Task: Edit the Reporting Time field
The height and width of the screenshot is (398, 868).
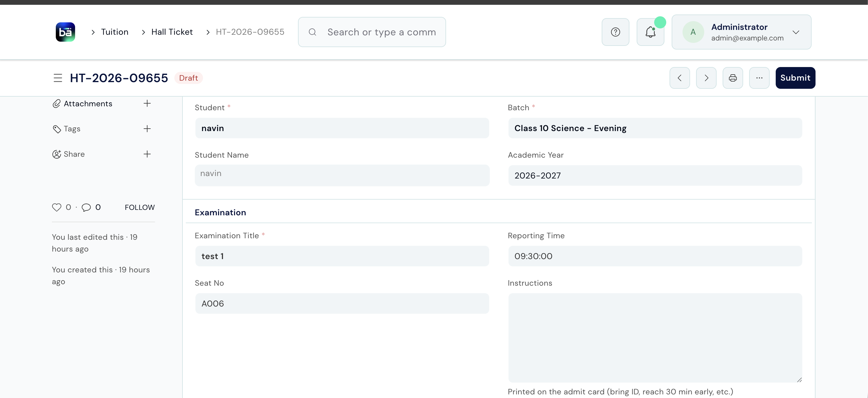Action: click(x=655, y=256)
